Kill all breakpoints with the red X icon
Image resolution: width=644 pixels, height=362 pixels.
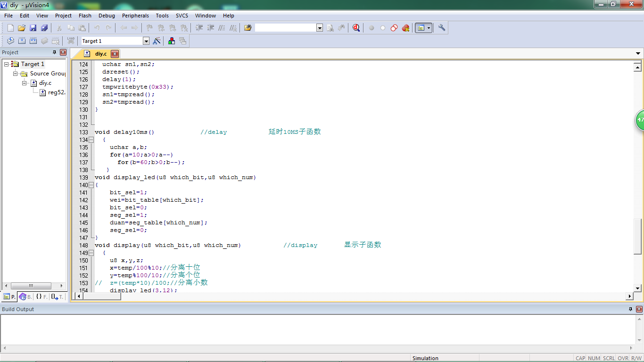pyautogui.click(x=405, y=28)
